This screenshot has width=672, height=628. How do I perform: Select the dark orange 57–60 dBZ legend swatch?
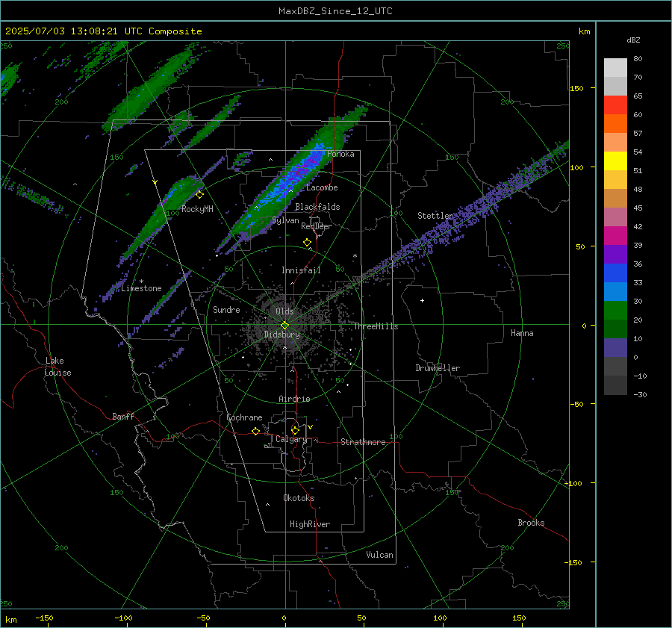(x=615, y=123)
